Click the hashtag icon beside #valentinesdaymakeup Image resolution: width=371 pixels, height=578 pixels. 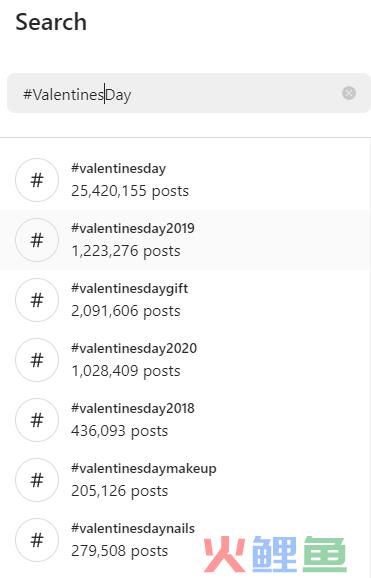pos(37,480)
